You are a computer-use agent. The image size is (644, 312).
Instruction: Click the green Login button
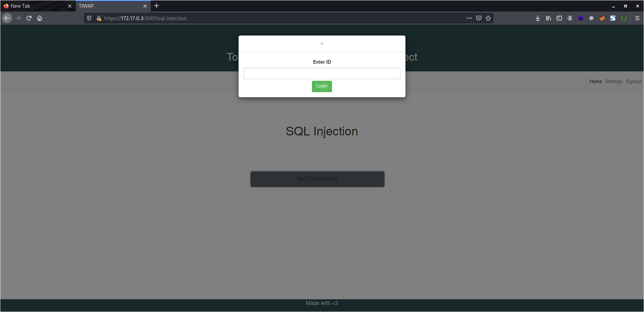(x=322, y=86)
